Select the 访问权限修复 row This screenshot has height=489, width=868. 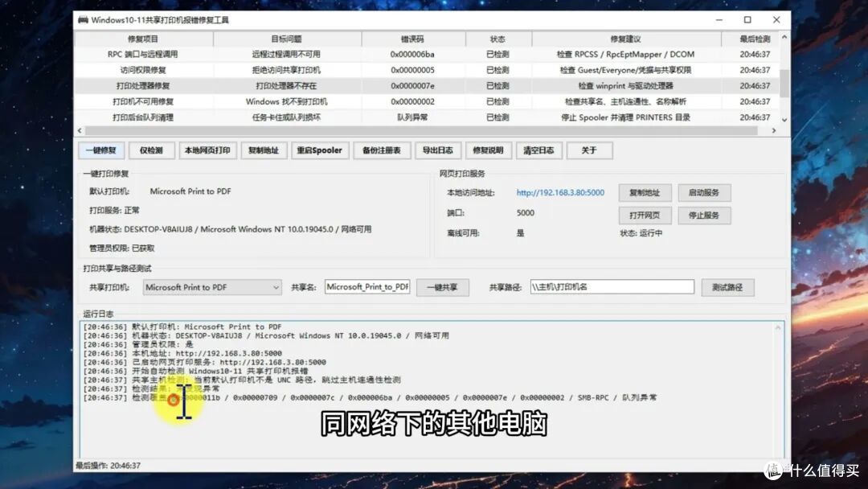[427, 70]
